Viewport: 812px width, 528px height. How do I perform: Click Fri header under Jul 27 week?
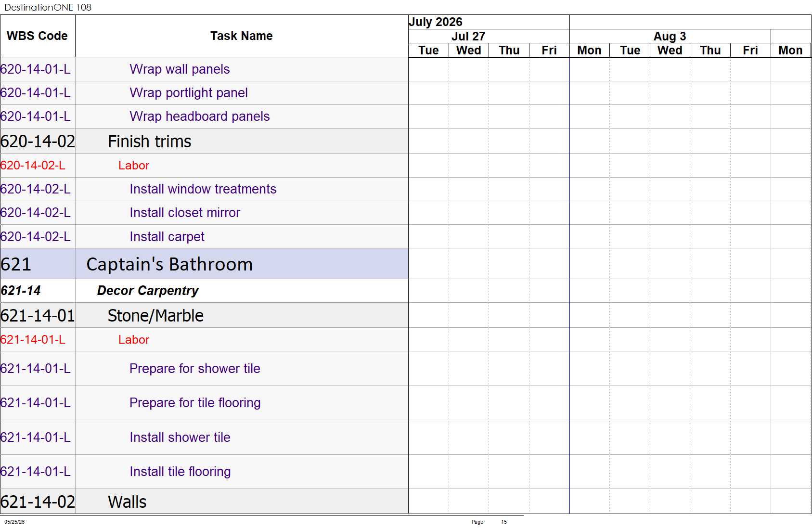click(549, 51)
